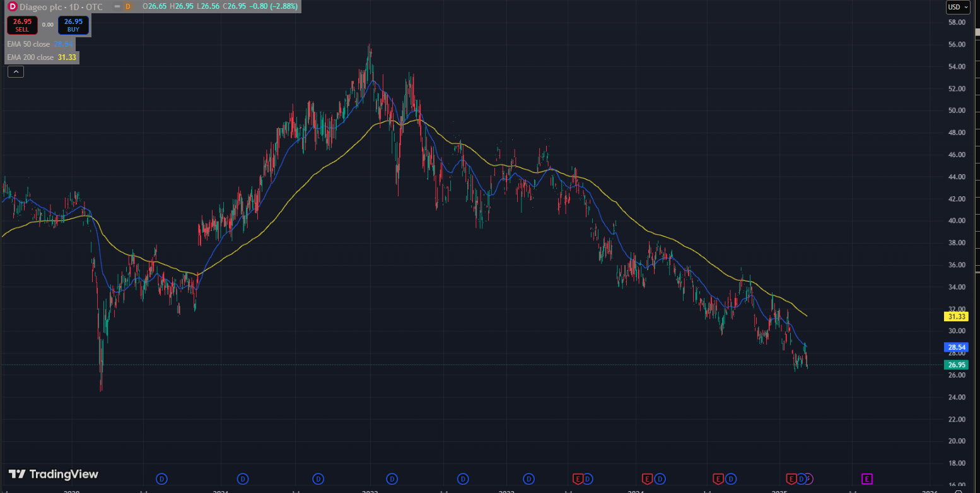Select the blue dividend marker below 2021

pyautogui.click(x=243, y=478)
